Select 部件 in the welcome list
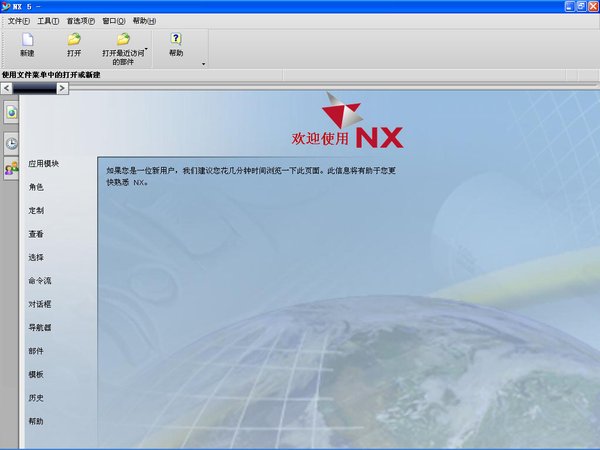Screen dimensions: 600x450 (x=36, y=351)
